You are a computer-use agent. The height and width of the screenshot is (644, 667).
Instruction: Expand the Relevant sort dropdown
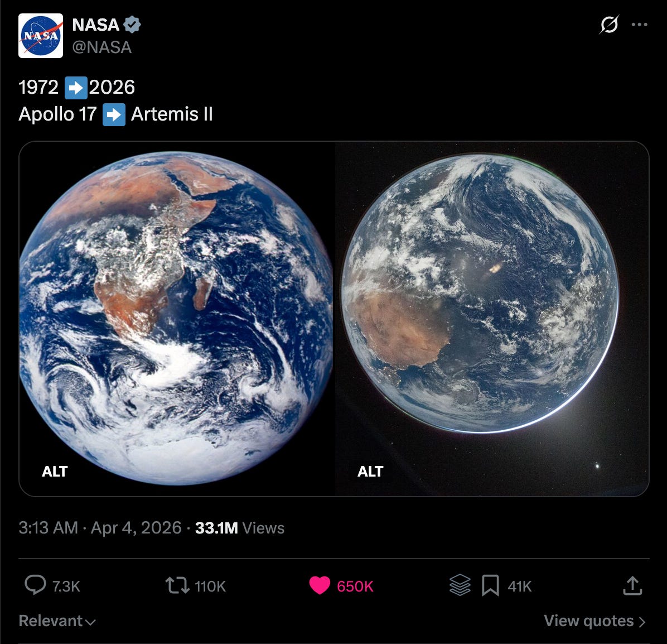click(57, 621)
